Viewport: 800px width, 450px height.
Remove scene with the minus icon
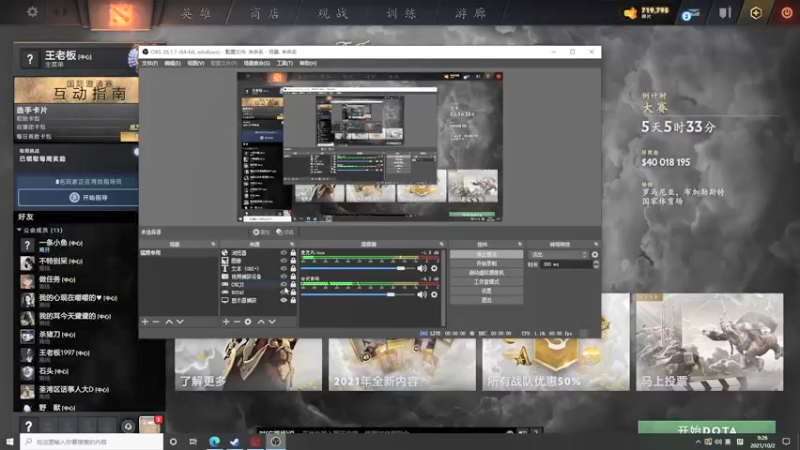[156, 322]
